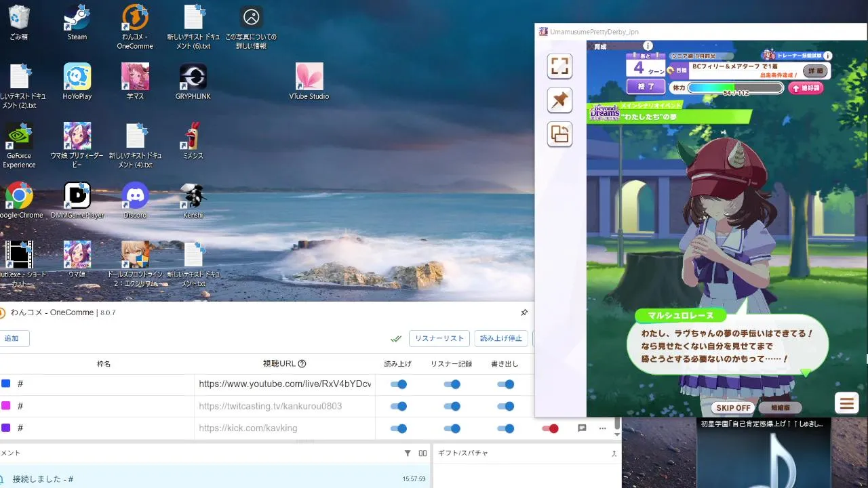Select the VTube Studio desktop icon

tap(309, 82)
